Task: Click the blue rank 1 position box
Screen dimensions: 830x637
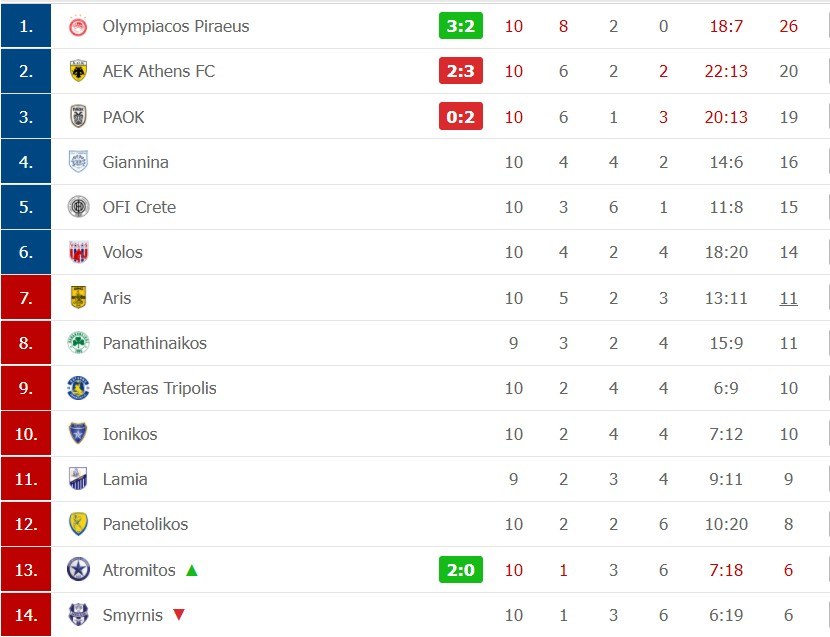Action: (26, 26)
